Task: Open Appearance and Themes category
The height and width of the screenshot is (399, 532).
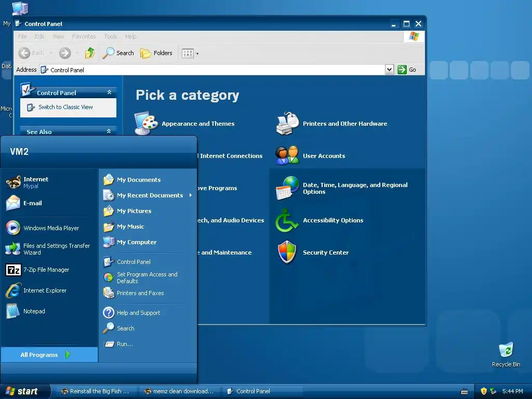Action: tap(185, 124)
